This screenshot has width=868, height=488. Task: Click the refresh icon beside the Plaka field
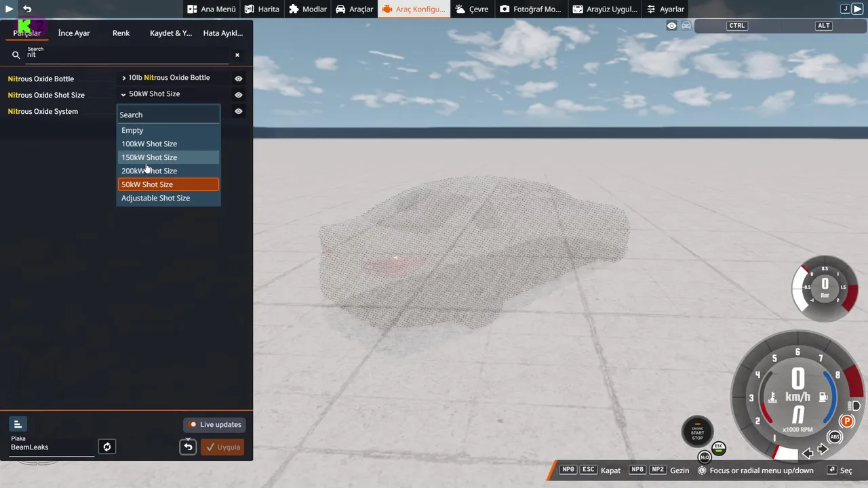pos(107,447)
